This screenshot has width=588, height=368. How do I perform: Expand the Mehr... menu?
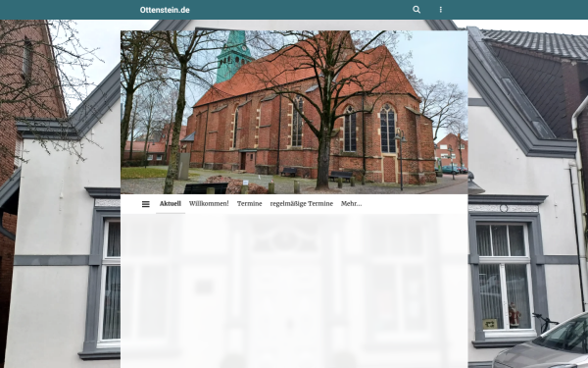352,204
